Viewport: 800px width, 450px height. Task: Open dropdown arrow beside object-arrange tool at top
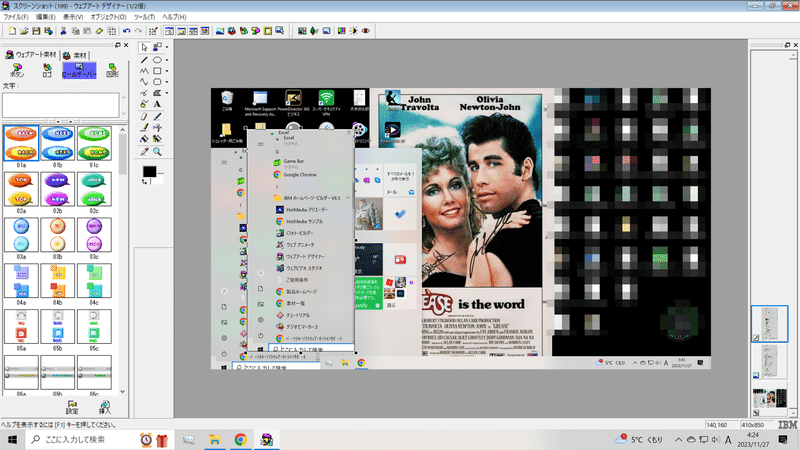point(167,47)
